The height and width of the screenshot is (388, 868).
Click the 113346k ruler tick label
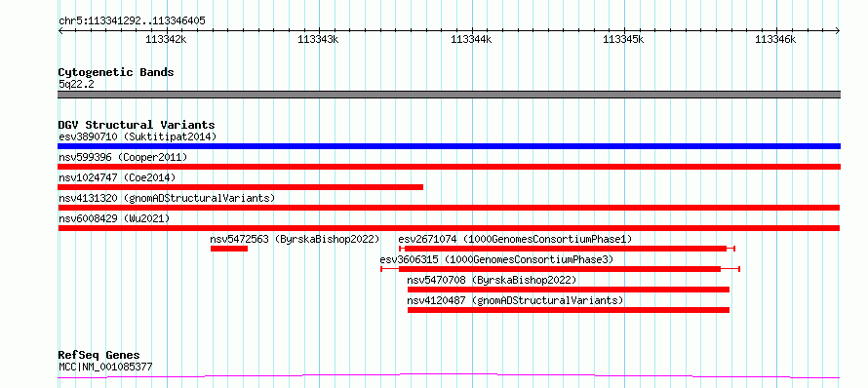(775, 39)
